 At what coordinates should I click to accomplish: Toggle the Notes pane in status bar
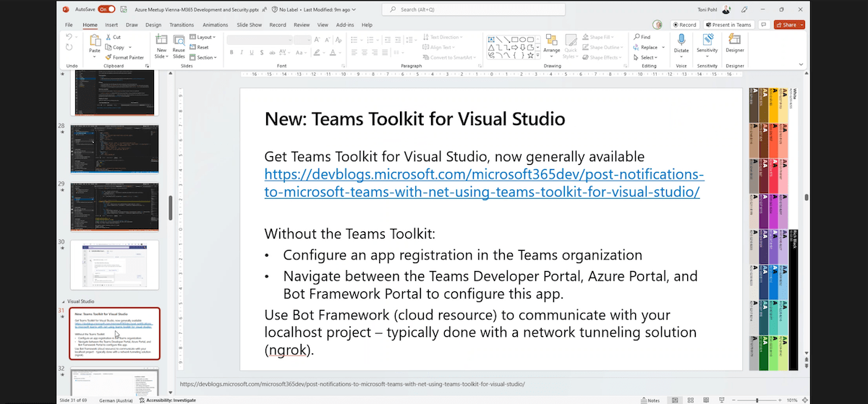(x=649, y=400)
